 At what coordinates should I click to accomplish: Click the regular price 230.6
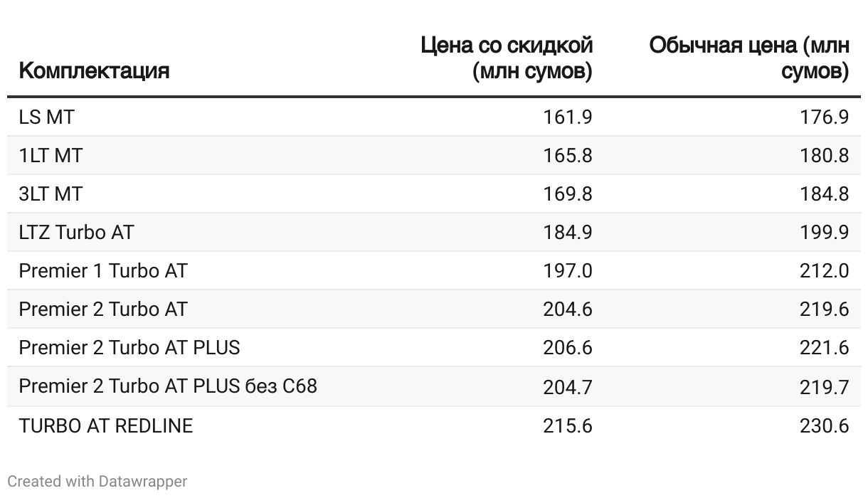tap(824, 425)
